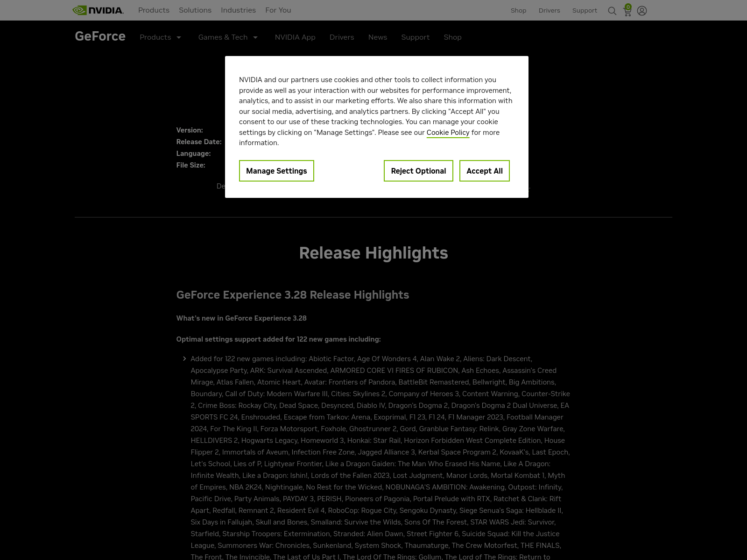
Task: Click Manage Settings button
Action: (276, 171)
